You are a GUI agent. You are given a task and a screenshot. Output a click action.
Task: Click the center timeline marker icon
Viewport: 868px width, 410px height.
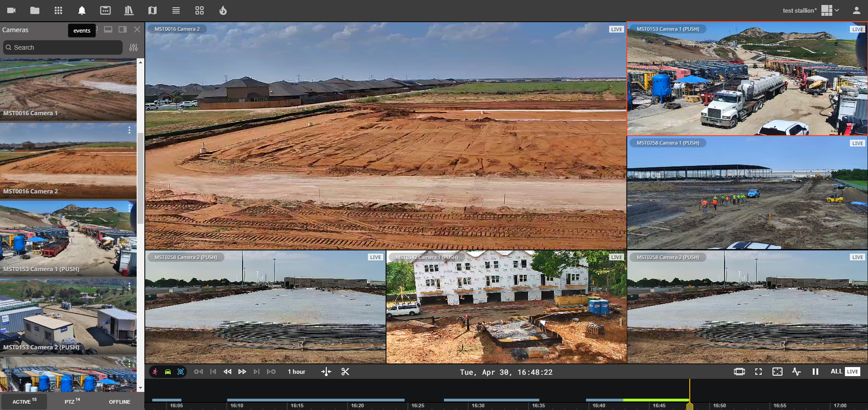326,372
